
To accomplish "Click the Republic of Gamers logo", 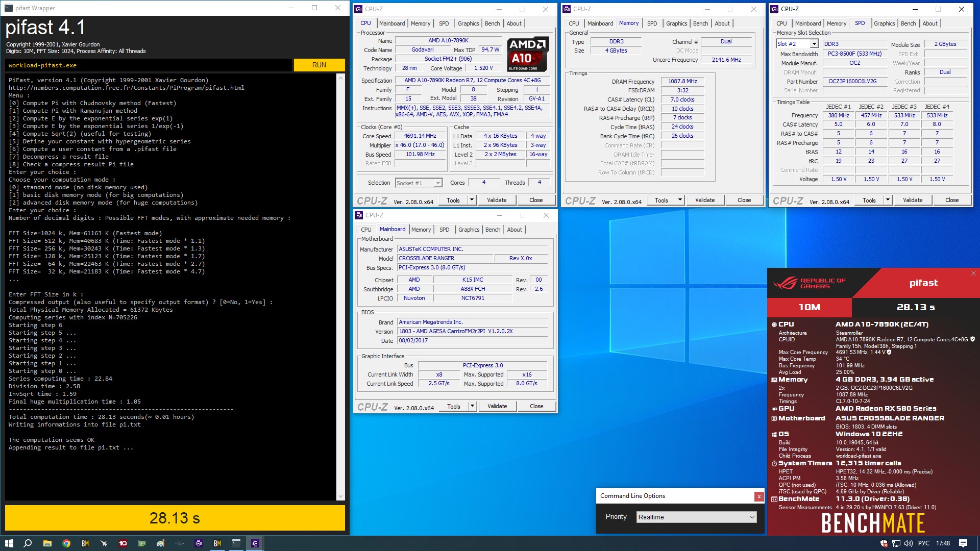I will click(x=810, y=283).
